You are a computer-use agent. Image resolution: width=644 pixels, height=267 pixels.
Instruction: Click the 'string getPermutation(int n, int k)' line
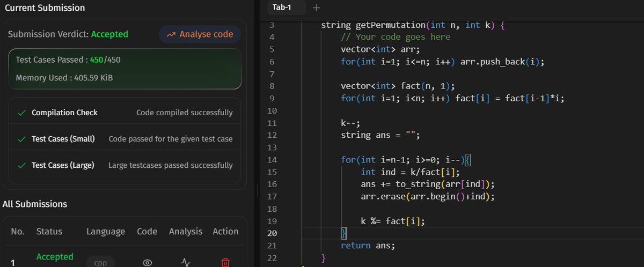(413, 25)
